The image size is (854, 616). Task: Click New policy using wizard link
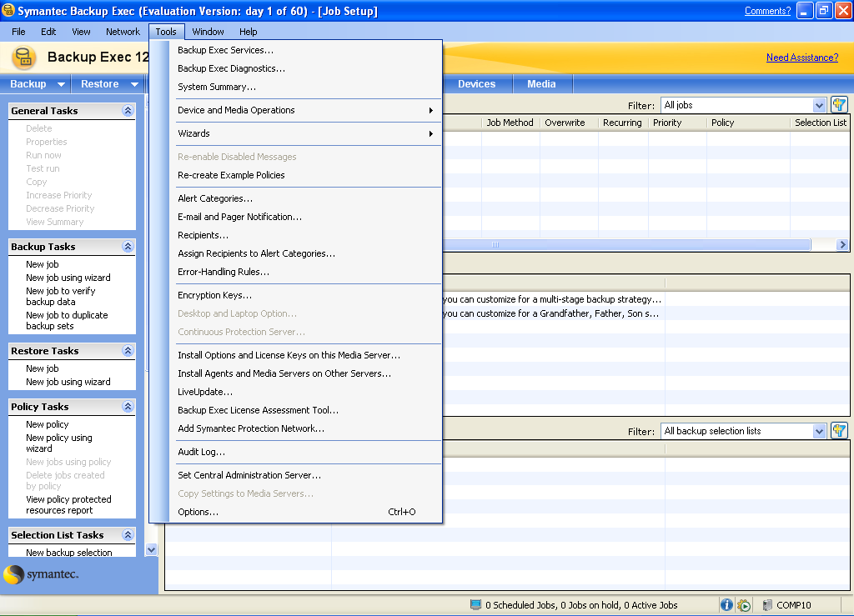[x=59, y=443]
